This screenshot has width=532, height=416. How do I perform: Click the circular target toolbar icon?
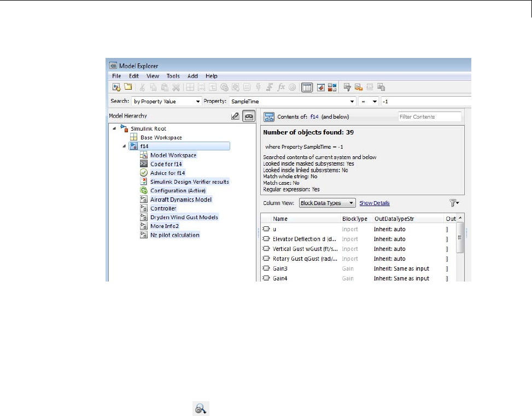coord(292,87)
